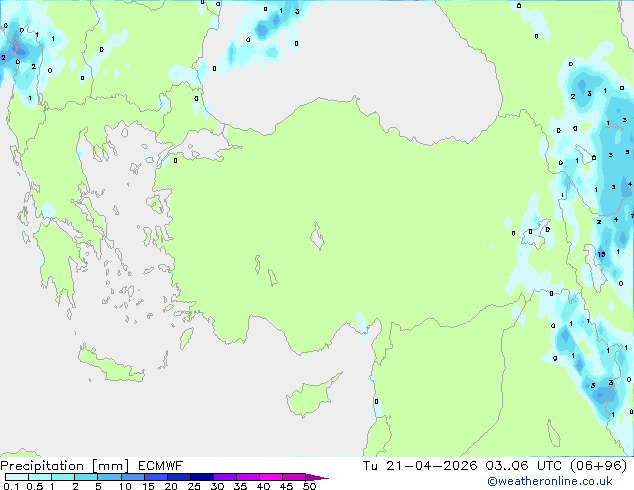Click the 20–25 mm dark blue swatch
The height and width of the screenshot is (490, 634).
coord(178,477)
